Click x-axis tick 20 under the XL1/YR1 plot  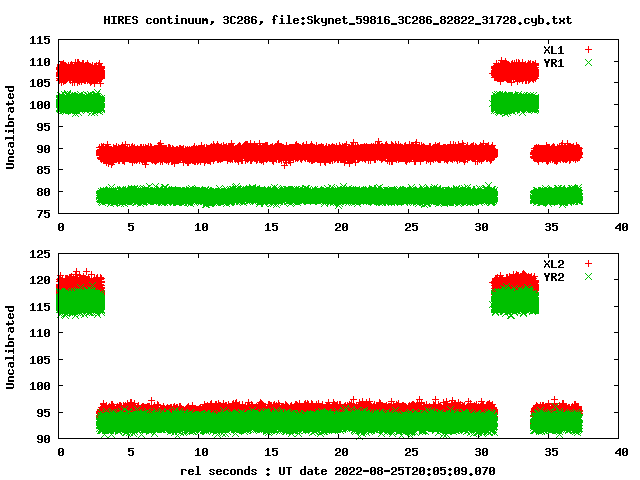coord(341,227)
